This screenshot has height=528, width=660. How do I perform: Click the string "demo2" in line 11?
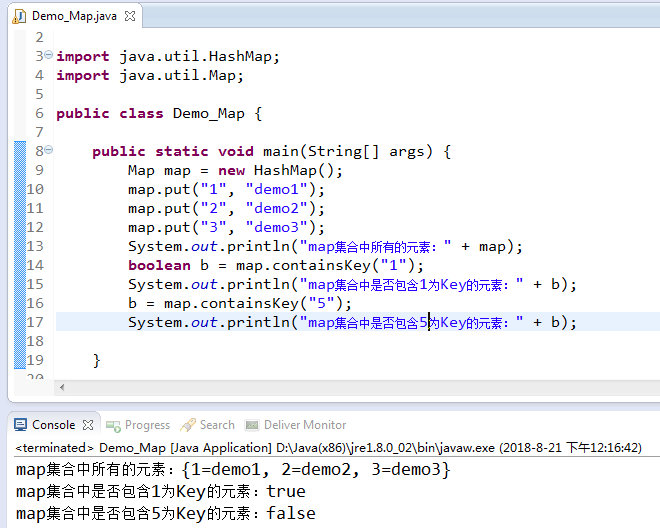pyautogui.click(x=277, y=208)
